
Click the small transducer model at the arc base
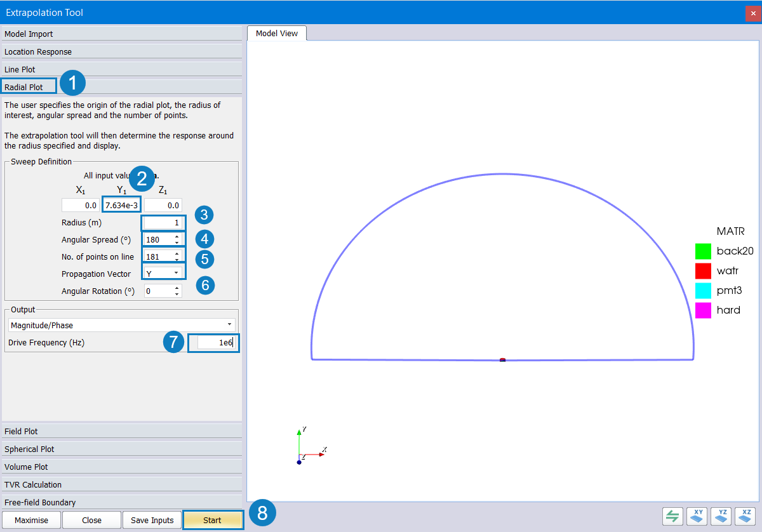point(502,360)
